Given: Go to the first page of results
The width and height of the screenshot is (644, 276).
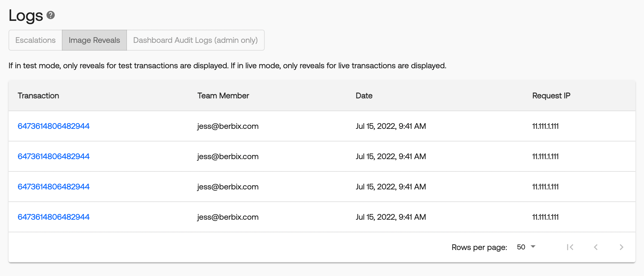Looking at the screenshot, I should [570, 247].
